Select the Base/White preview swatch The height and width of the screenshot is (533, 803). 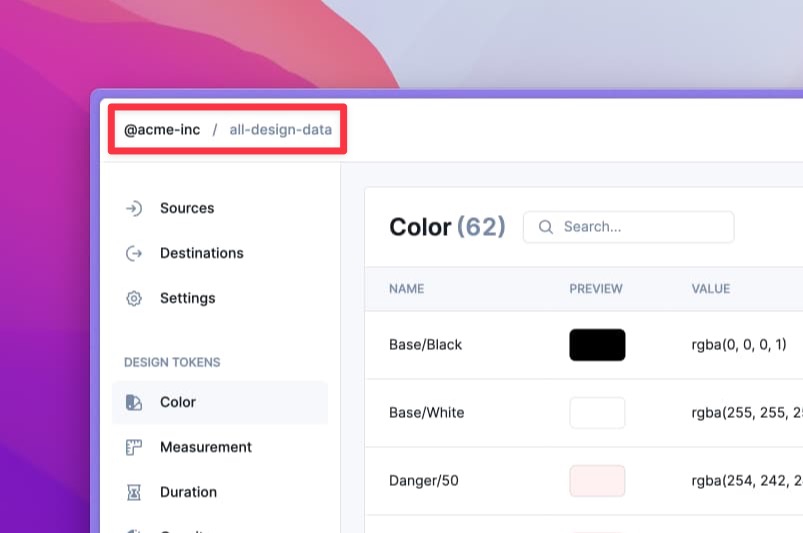click(x=597, y=413)
